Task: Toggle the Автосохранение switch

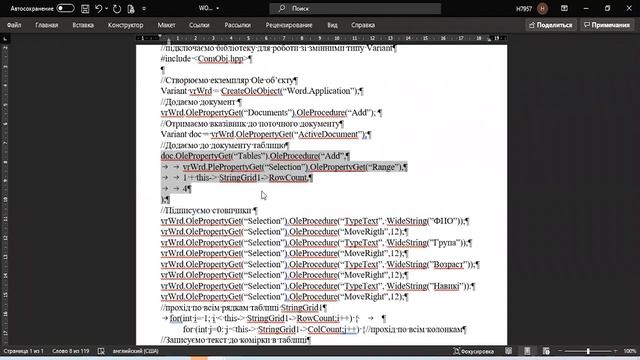Action: 65,8
